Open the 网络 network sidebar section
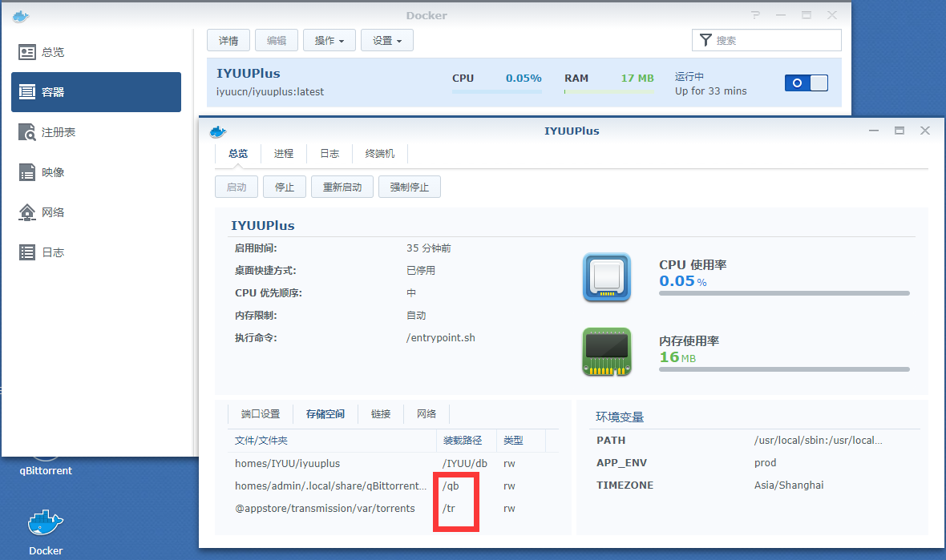The height and width of the screenshot is (560, 946). [x=96, y=212]
